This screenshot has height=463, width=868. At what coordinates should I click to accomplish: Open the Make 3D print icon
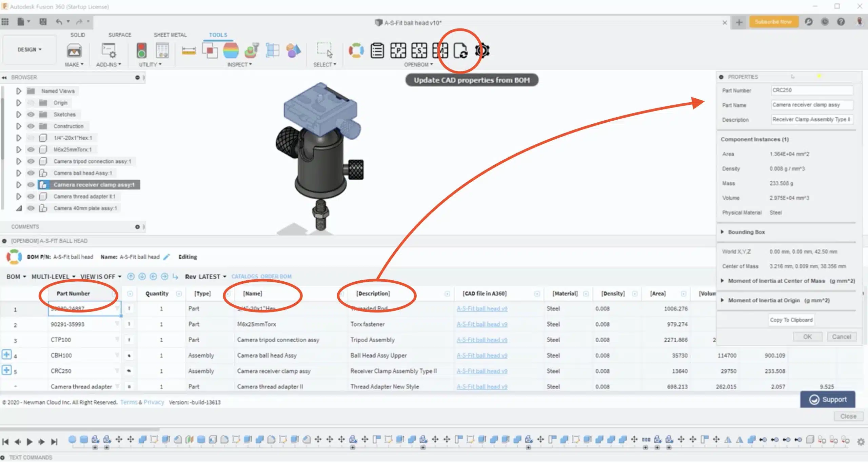(74, 51)
